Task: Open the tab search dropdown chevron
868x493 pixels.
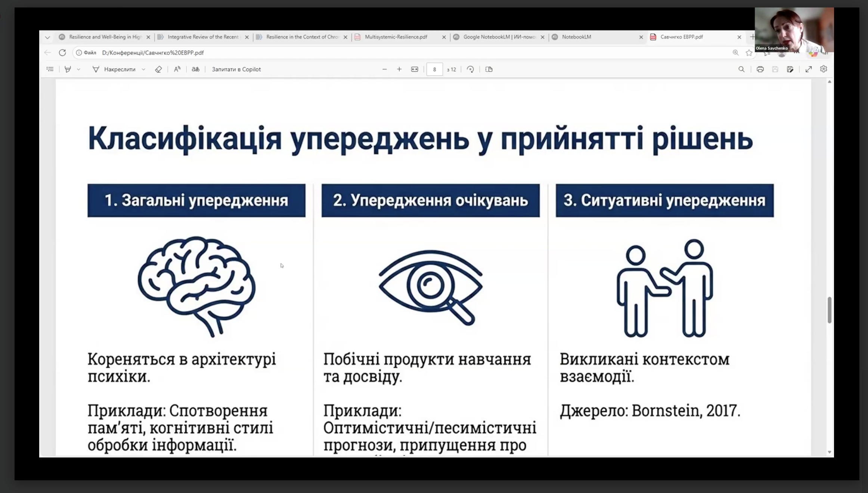Action: pyautogui.click(x=47, y=37)
